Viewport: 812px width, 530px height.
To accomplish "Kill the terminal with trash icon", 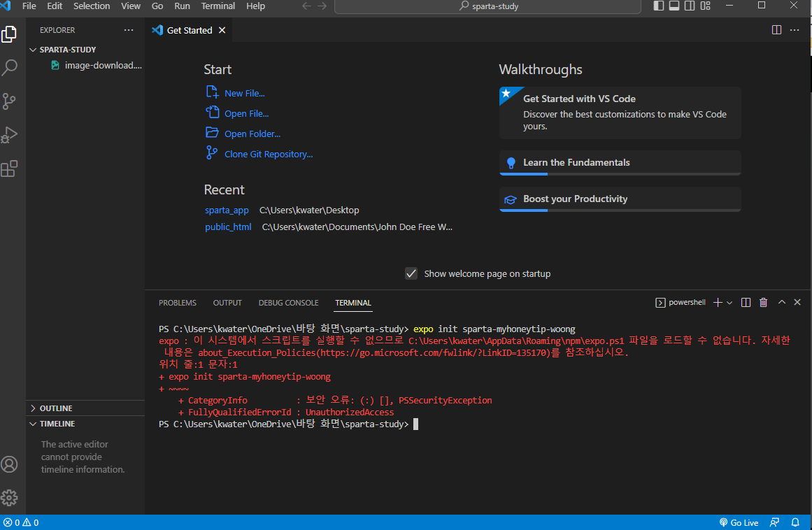I will tap(763, 303).
